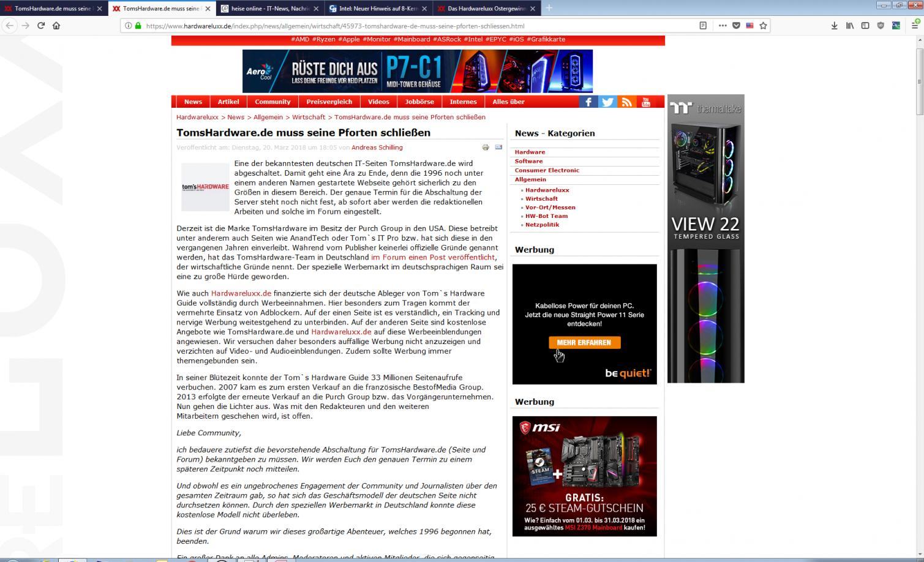Image resolution: width=924 pixels, height=562 pixels.
Task: Click MEHR ERFAHREN in be quiet! ad
Action: tap(584, 343)
